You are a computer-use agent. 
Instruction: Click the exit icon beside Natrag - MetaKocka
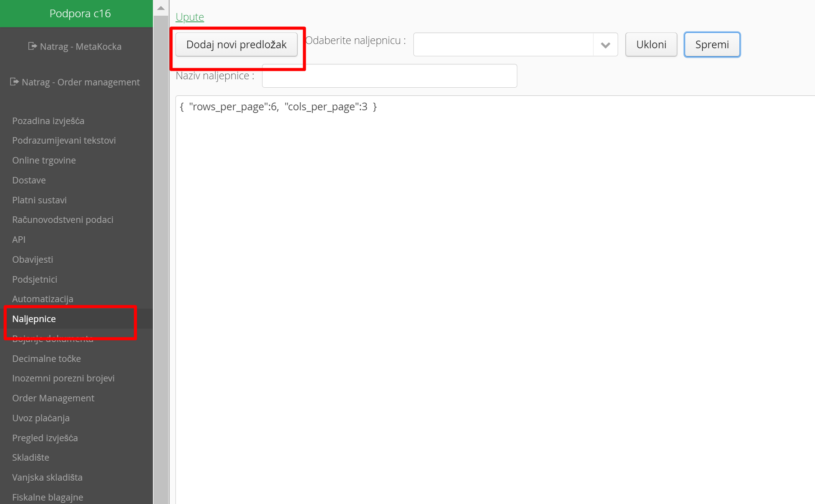pyautogui.click(x=33, y=46)
